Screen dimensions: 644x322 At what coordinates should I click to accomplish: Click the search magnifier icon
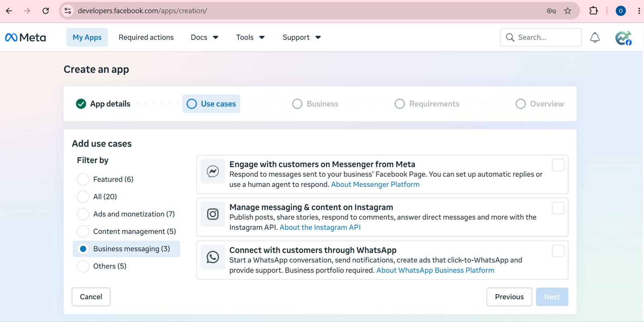510,37
